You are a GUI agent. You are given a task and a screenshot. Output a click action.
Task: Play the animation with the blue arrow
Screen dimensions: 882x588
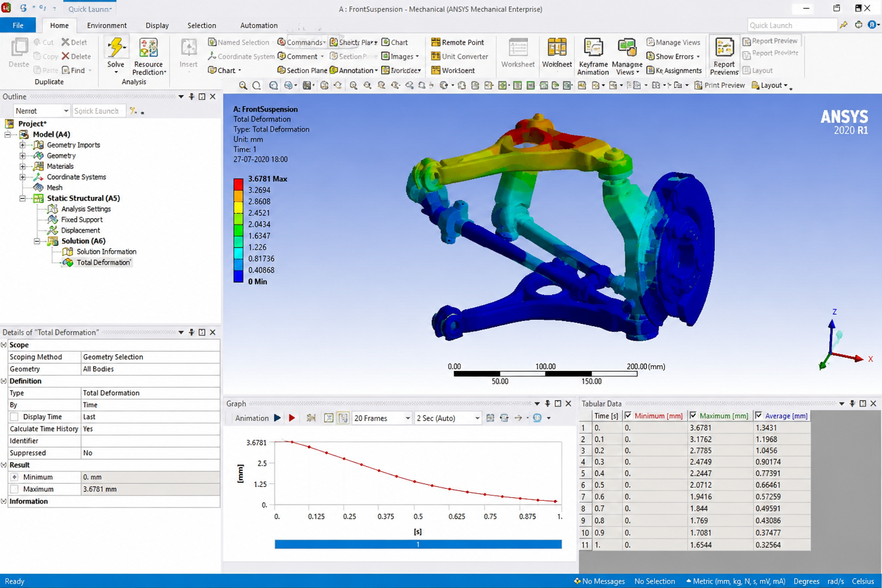(277, 418)
